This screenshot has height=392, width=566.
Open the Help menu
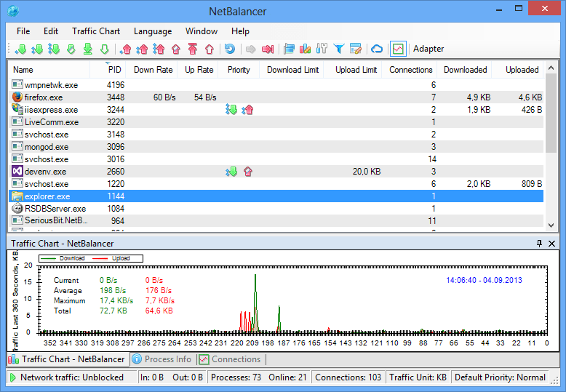pos(240,31)
